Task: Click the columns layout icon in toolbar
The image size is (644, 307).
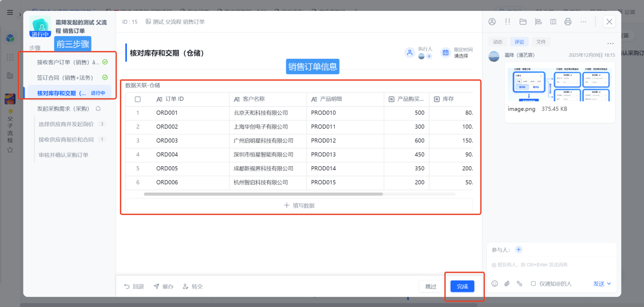Action: (553, 22)
